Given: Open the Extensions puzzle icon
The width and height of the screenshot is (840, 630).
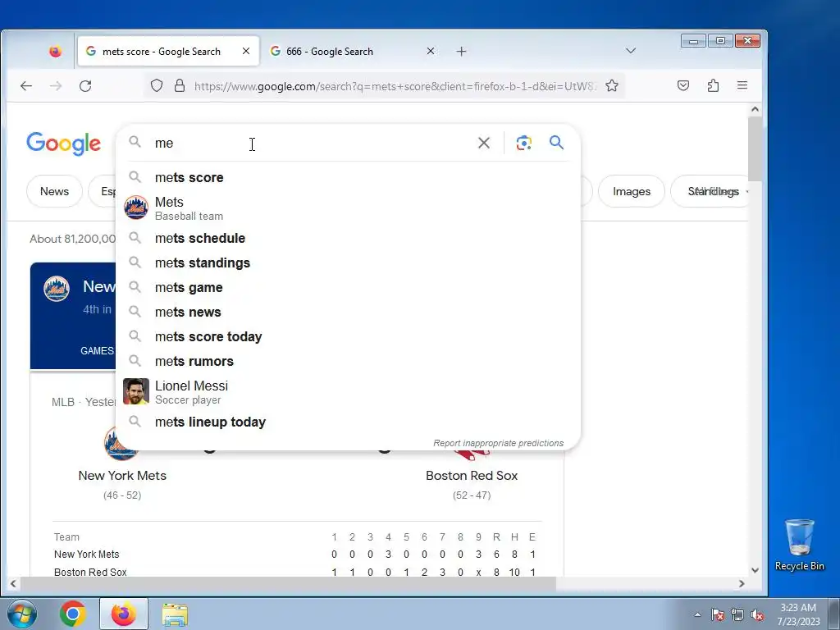Looking at the screenshot, I should 713,85.
